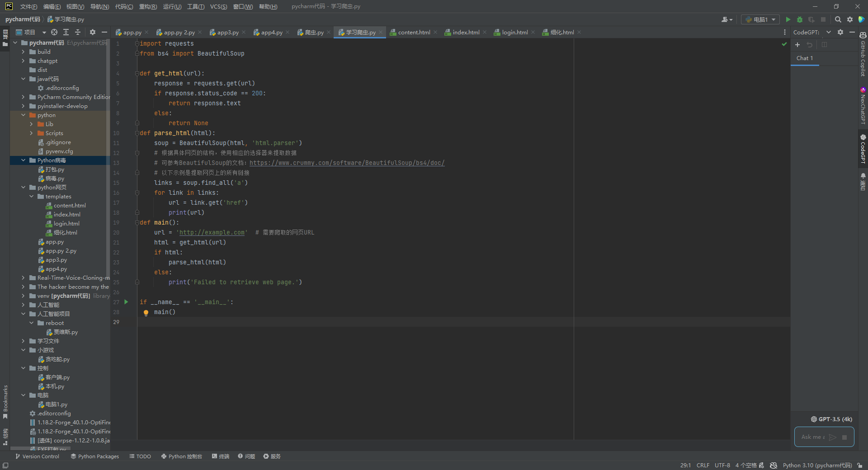The width and height of the screenshot is (868, 470).
Task: Collapse the python folder in tree
Action: pyautogui.click(x=23, y=115)
